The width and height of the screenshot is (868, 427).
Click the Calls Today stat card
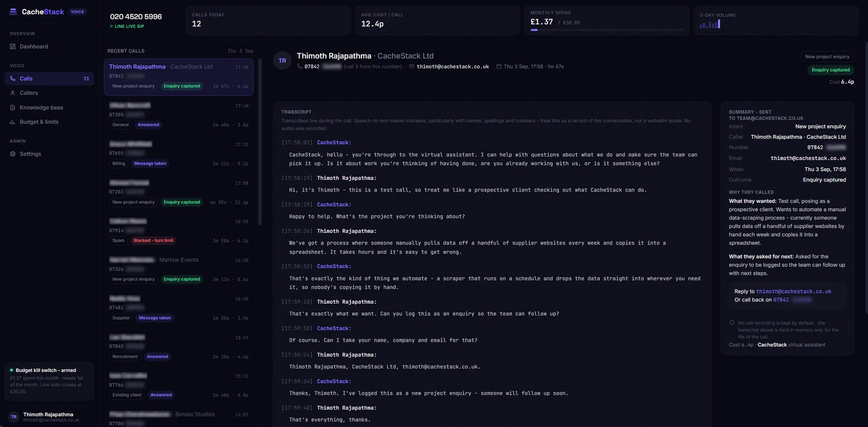(x=268, y=21)
